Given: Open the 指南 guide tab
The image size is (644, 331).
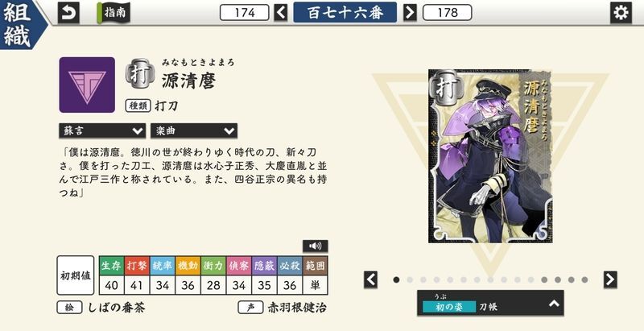Looking at the screenshot, I should coord(114,13).
